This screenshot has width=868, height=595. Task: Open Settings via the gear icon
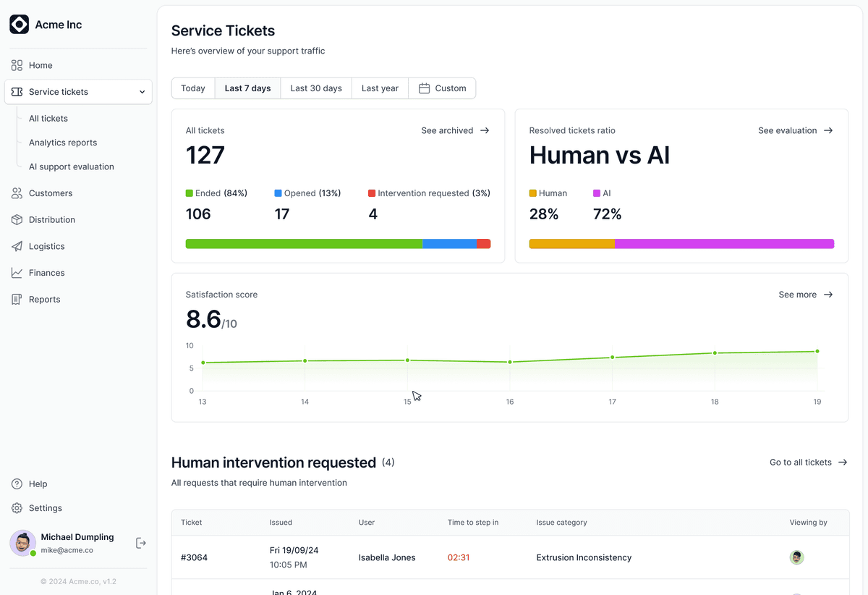pyautogui.click(x=17, y=508)
